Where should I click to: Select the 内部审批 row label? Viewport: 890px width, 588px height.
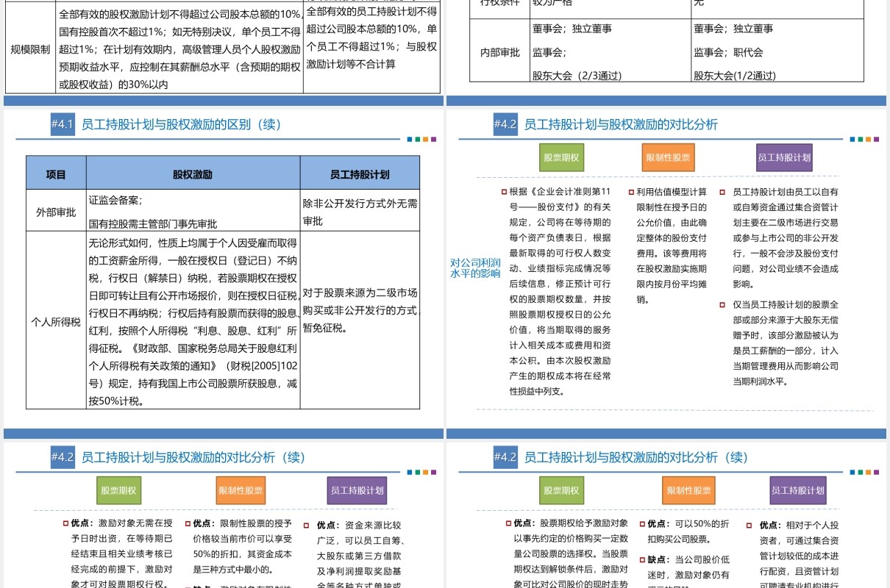point(499,52)
